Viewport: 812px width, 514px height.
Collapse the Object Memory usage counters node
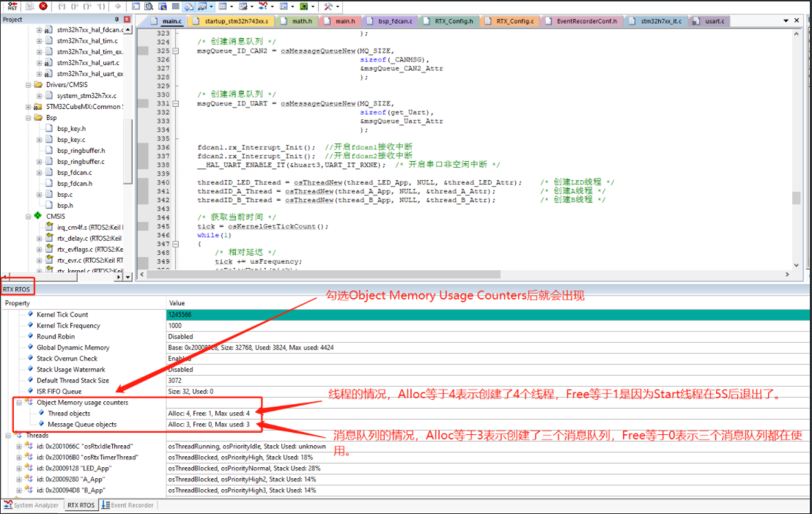(18, 403)
